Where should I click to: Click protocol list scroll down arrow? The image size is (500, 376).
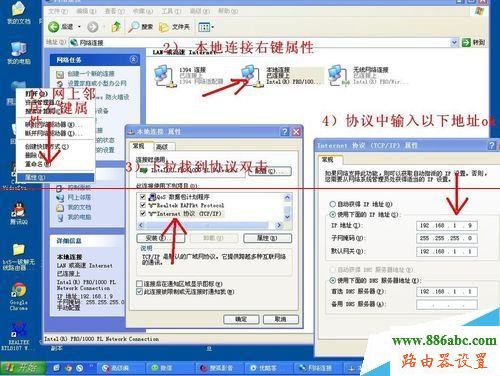tap(287, 217)
